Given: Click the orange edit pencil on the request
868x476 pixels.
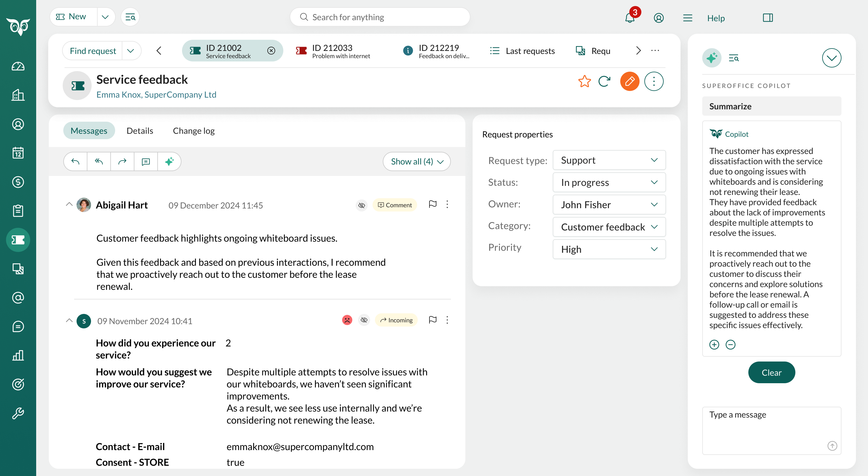Looking at the screenshot, I should click(629, 81).
